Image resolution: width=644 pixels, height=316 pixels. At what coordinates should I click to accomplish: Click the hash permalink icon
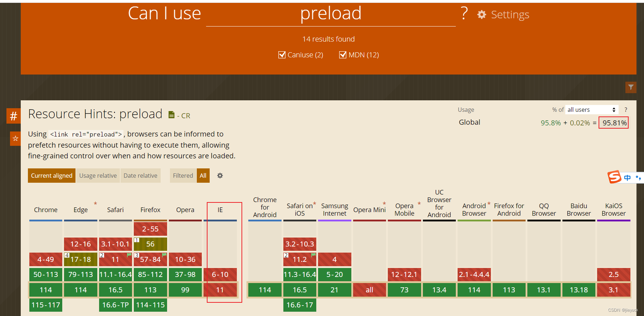point(14,116)
